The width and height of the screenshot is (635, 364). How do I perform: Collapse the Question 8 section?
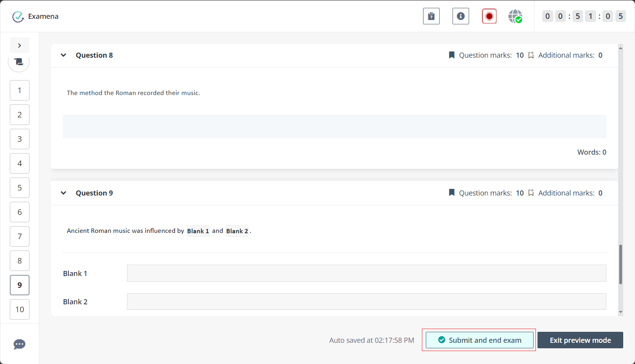point(63,55)
